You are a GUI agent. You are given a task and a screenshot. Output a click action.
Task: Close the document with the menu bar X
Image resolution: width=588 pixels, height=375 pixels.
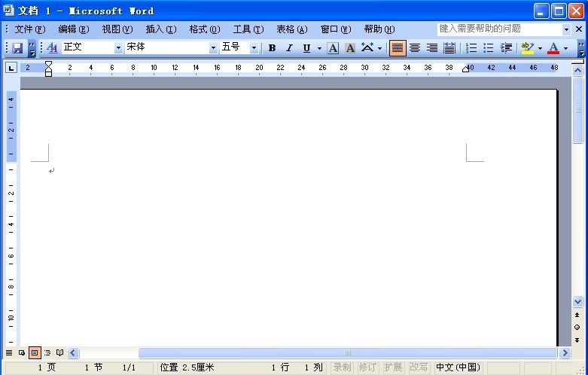tap(579, 29)
